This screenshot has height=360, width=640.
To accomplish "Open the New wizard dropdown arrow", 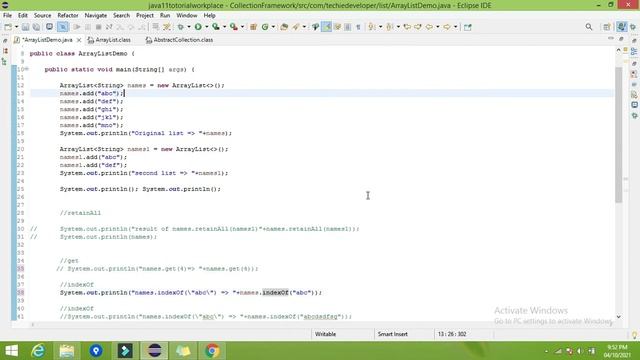I will pos(16,27).
